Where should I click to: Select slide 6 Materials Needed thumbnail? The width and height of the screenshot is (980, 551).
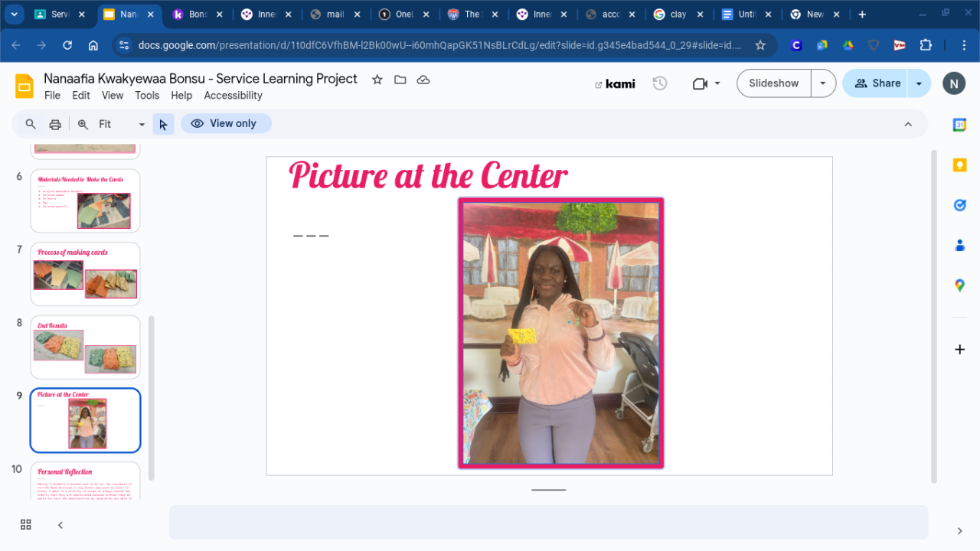(x=85, y=201)
